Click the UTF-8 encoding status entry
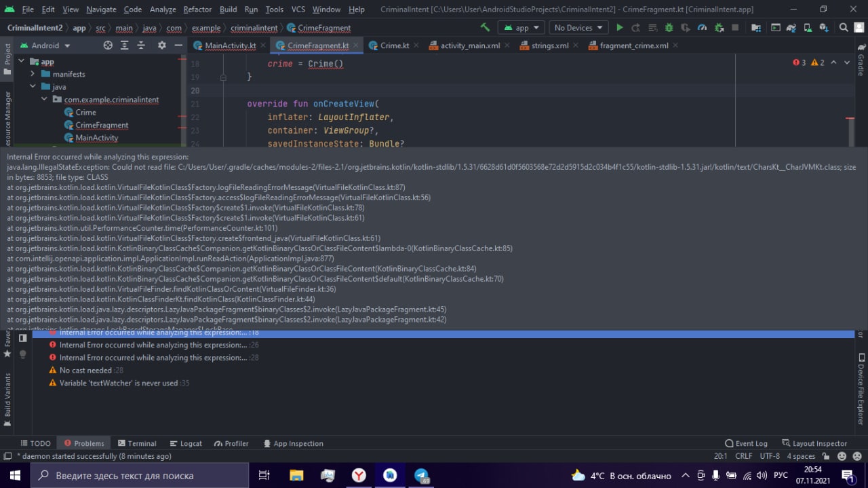This screenshot has width=868, height=488. (x=770, y=456)
